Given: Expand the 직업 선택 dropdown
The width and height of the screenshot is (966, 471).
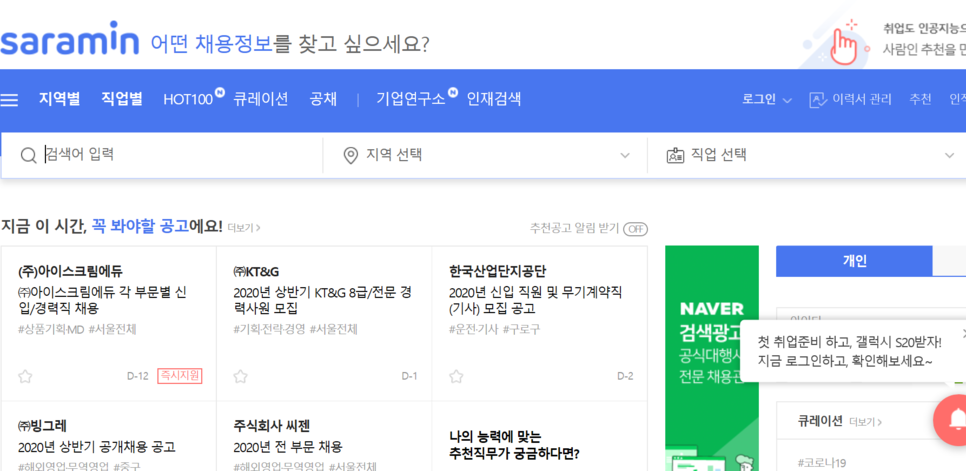Looking at the screenshot, I should point(949,155).
